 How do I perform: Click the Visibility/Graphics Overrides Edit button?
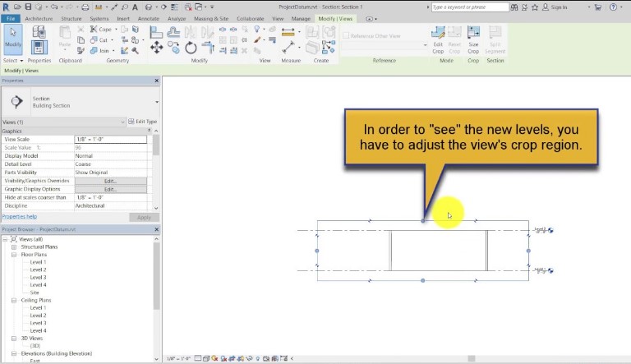pyautogui.click(x=111, y=181)
